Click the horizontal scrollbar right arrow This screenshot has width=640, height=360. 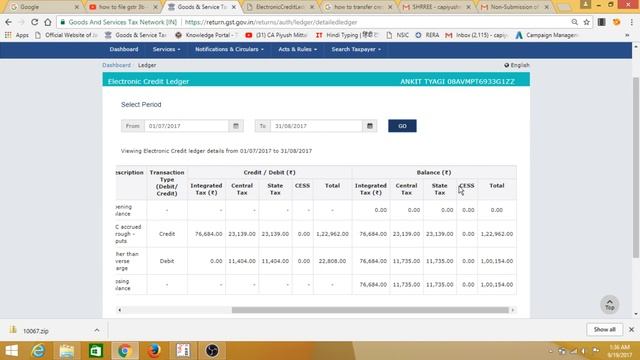(x=513, y=310)
